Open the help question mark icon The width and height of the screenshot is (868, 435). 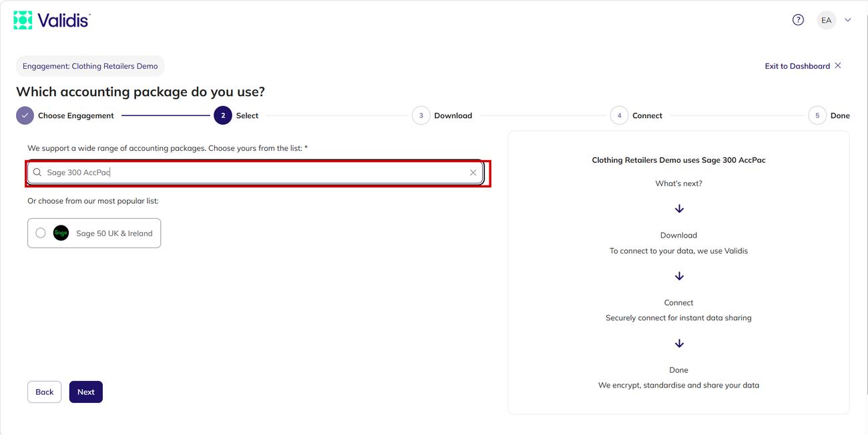pos(798,20)
